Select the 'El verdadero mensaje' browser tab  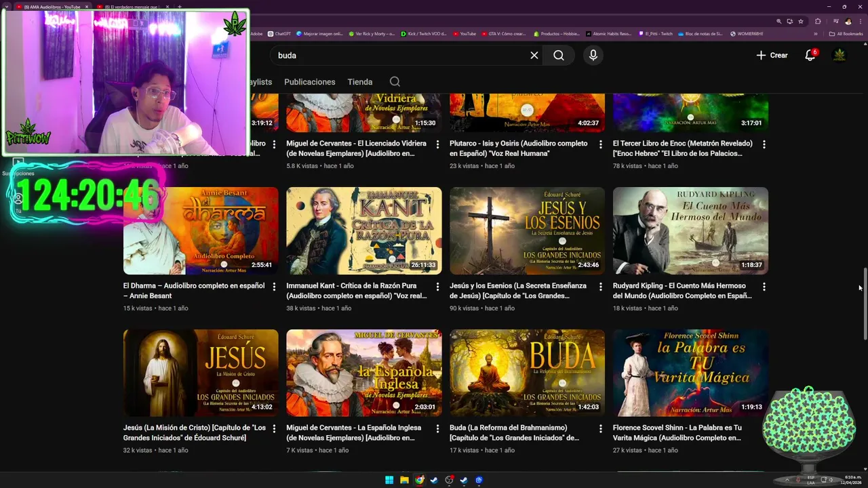click(134, 7)
